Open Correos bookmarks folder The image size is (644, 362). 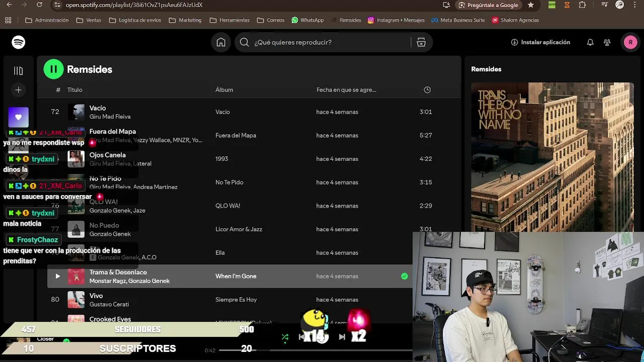pyautogui.click(x=271, y=20)
